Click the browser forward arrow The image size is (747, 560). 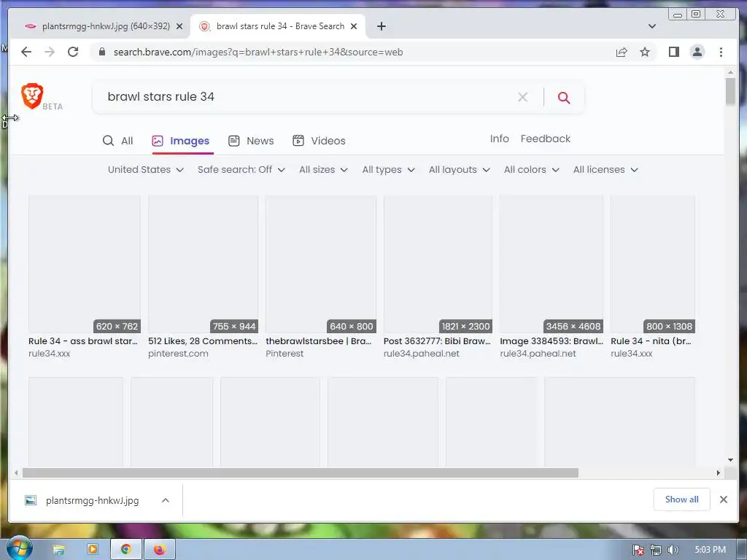[x=50, y=52]
